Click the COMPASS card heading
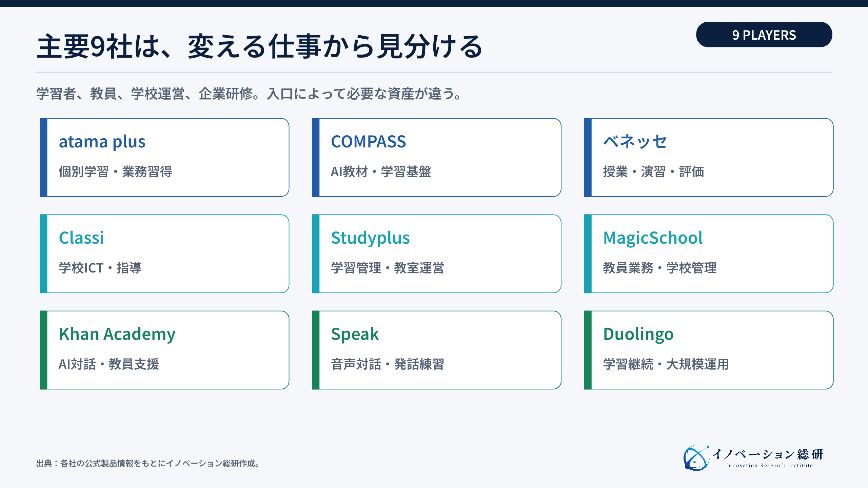The height and width of the screenshot is (488, 868). coord(368,142)
